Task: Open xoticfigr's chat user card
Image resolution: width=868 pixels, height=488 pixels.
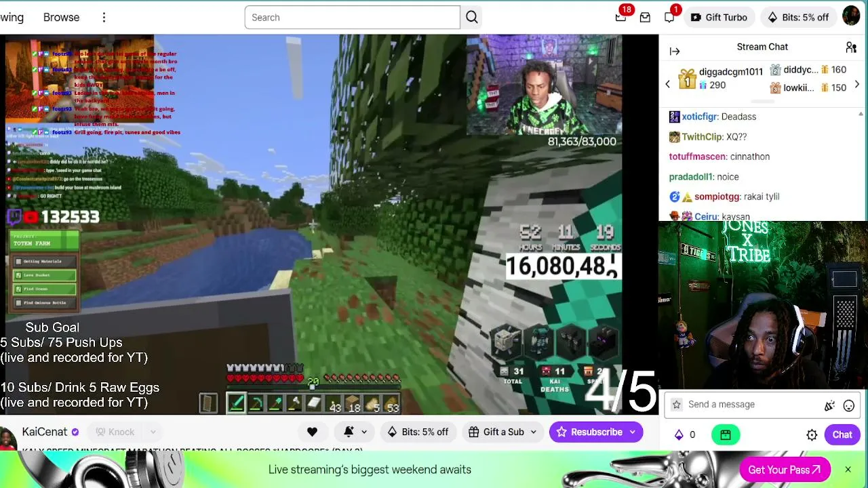Action: click(699, 117)
